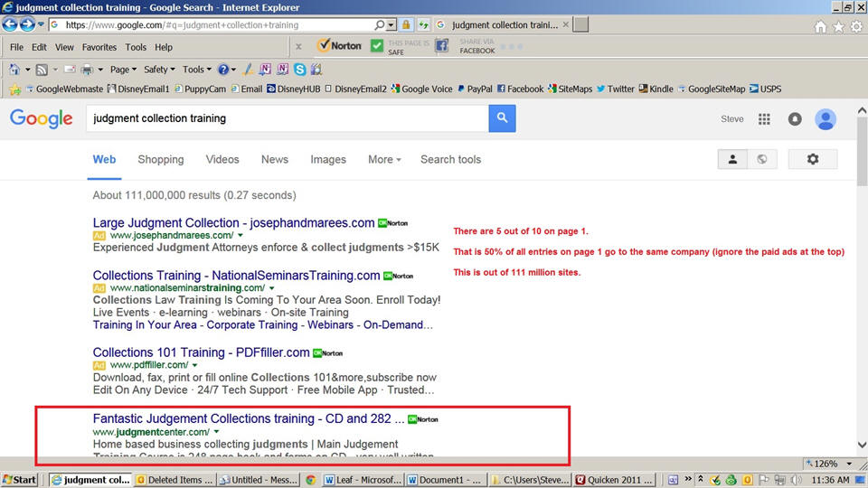Click the Norton toolbar logo
Image resolution: width=868 pixels, height=488 pixels.
point(339,45)
